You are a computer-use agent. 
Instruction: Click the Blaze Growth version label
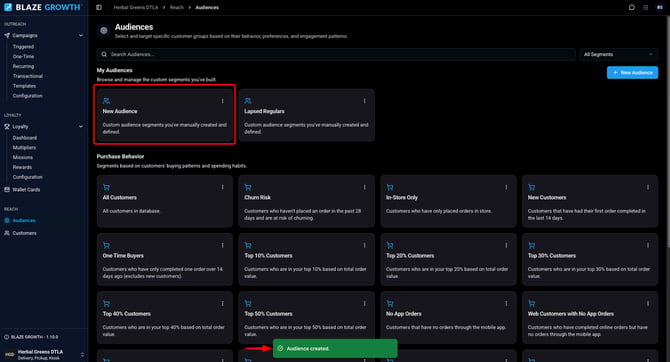pos(34,337)
